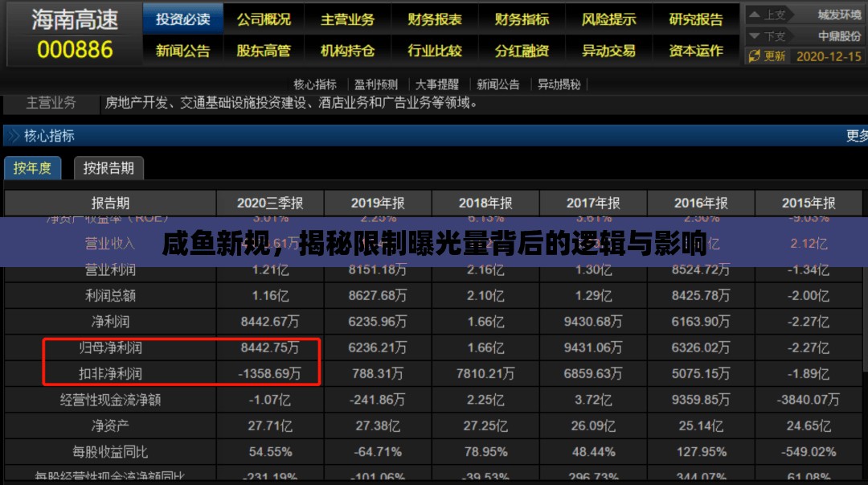
Task: Click the down arrow 下支 icon
Action: pos(754,36)
